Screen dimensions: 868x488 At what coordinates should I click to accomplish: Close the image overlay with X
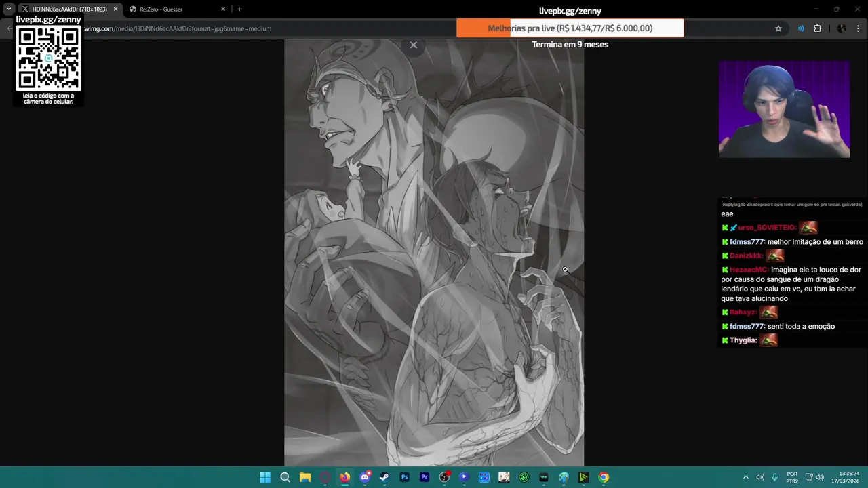click(x=414, y=45)
